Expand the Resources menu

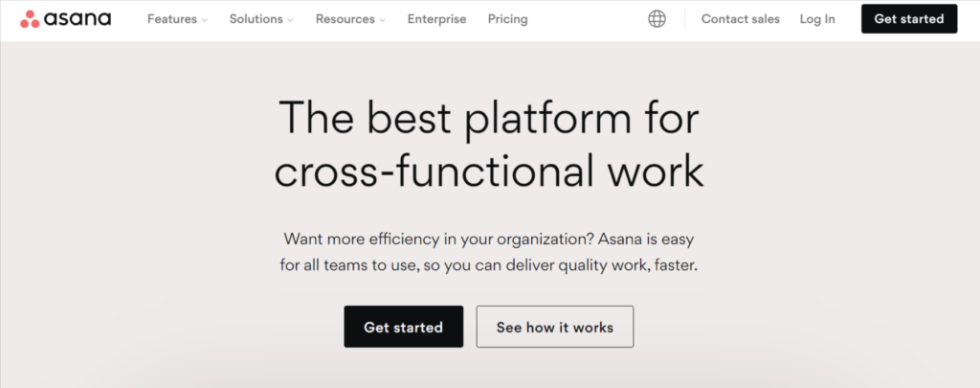(350, 19)
